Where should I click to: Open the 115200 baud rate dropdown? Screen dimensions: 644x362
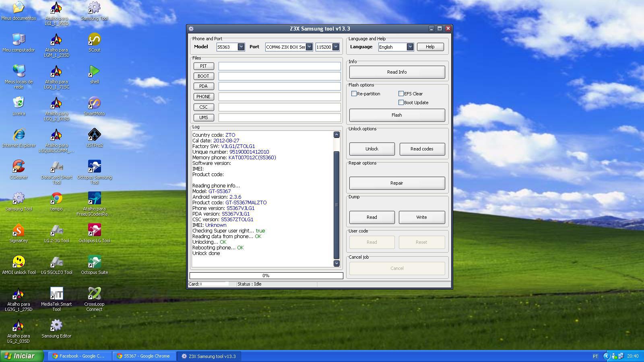[x=335, y=47]
